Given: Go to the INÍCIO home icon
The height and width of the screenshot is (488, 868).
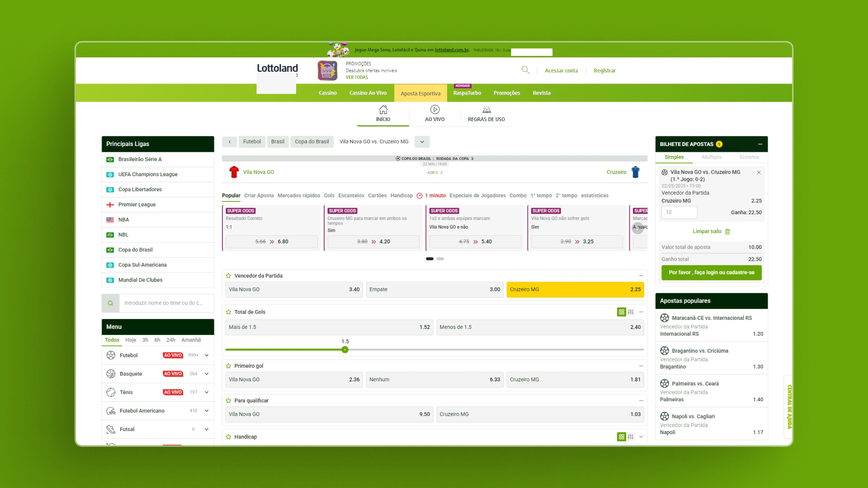Looking at the screenshot, I should pyautogui.click(x=383, y=110).
